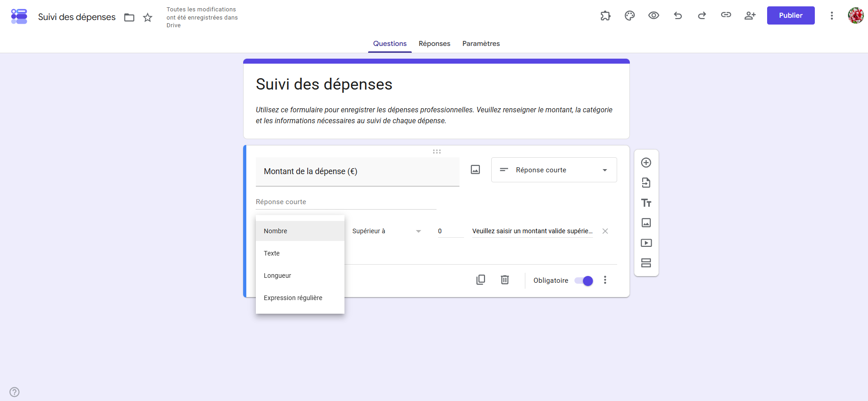Add title and description block
This screenshot has width=868, height=401.
(x=646, y=203)
